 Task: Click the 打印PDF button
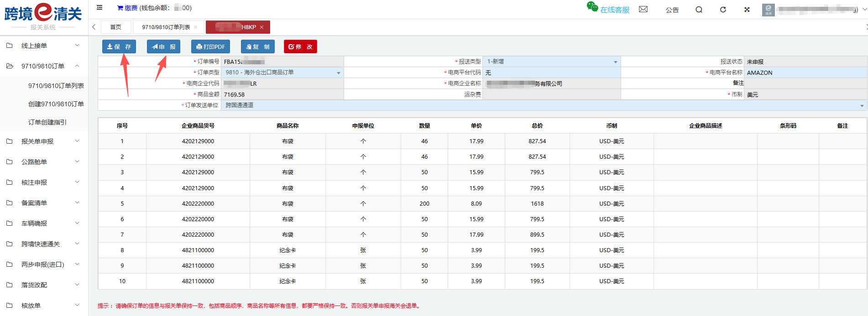210,47
